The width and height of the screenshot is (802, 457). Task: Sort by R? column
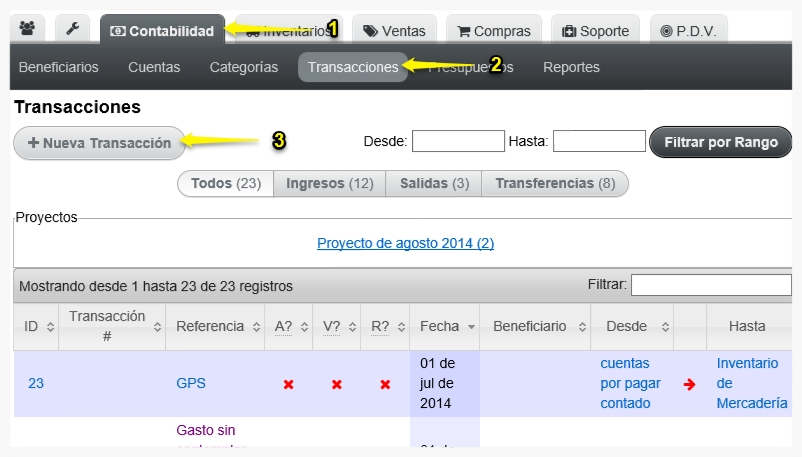385,327
